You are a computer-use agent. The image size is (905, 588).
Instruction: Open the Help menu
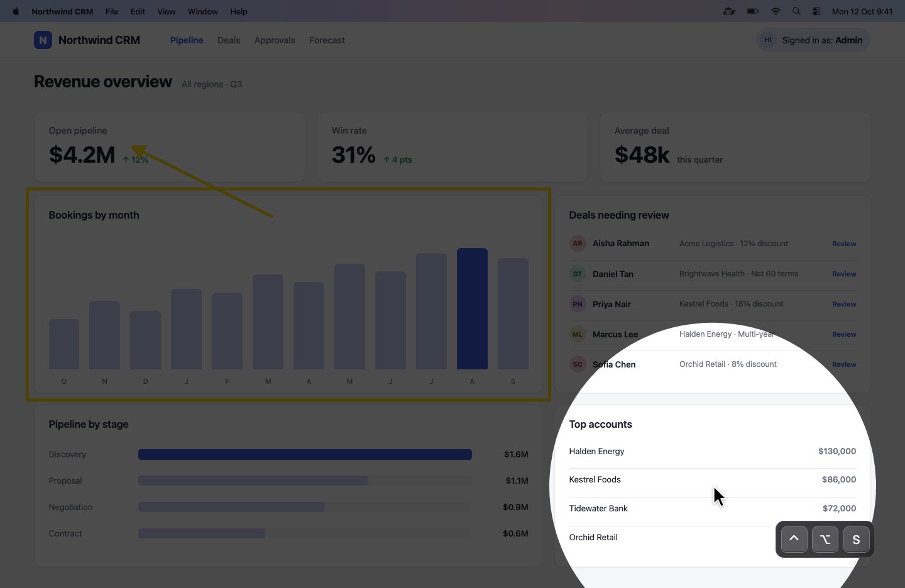(239, 11)
